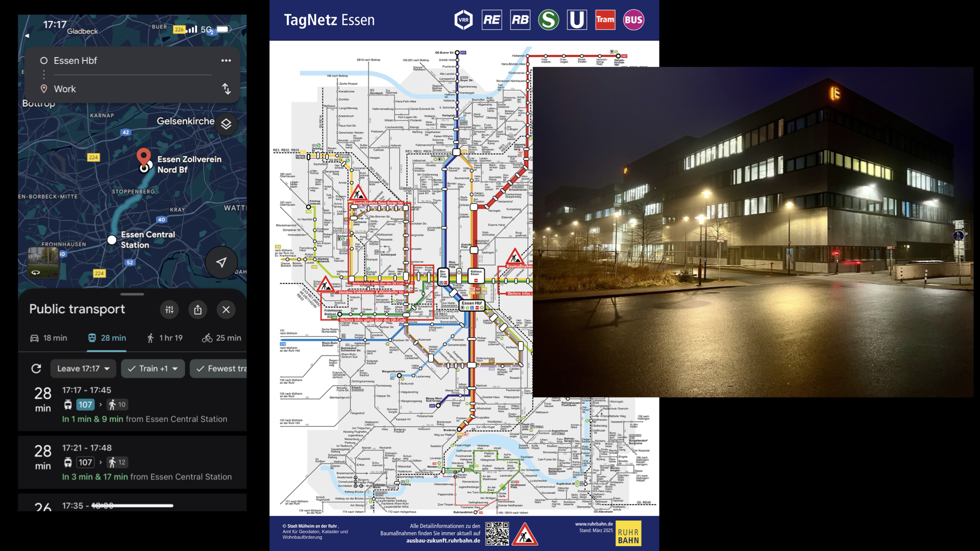Open the night building photo
The width and height of the screenshot is (980, 551).
pyautogui.click(x=753, y=232)
